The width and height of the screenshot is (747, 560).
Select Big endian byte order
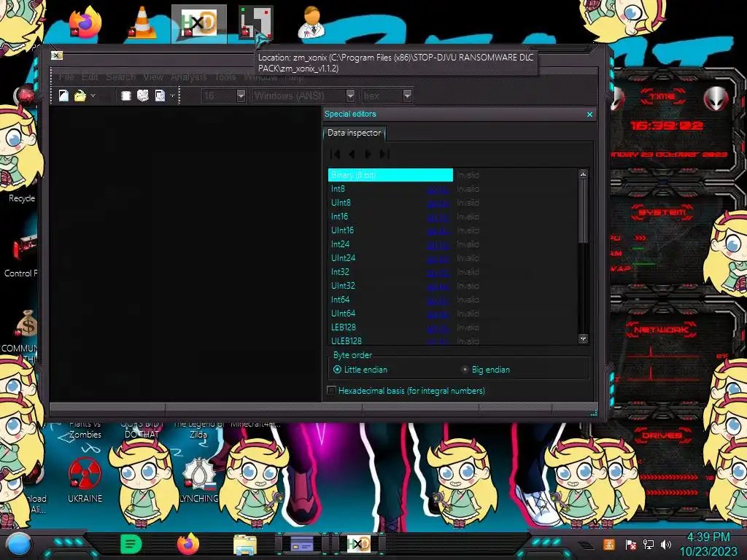click(485, 370)
